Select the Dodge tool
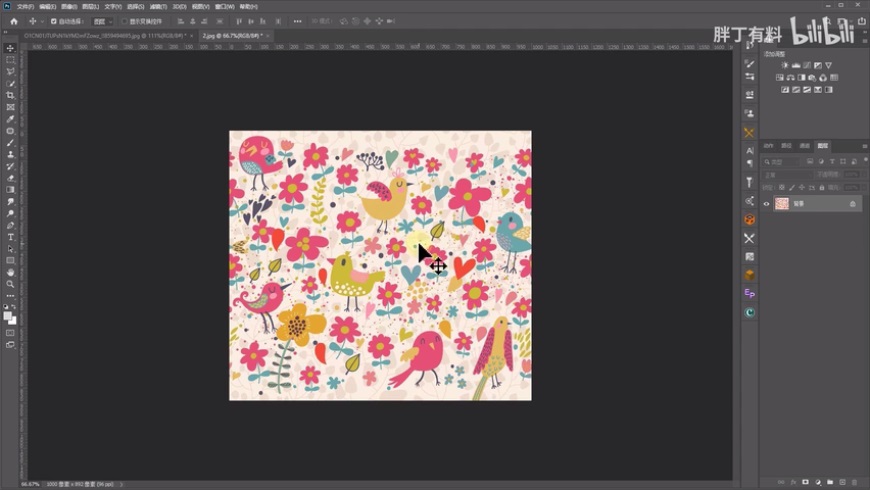Viewport: 870px width, 490px height. pos(10,213)
